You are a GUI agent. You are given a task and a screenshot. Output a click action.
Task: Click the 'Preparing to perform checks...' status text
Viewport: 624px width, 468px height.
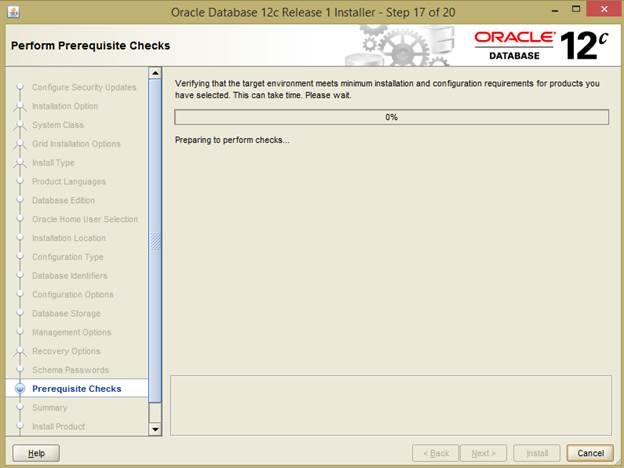232,140
